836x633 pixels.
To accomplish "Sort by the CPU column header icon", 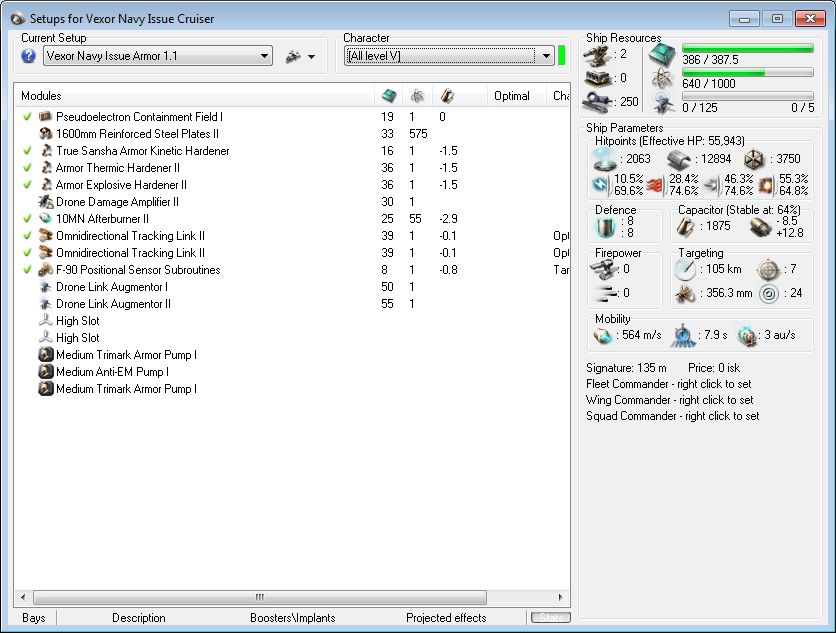I will [389, 96].
